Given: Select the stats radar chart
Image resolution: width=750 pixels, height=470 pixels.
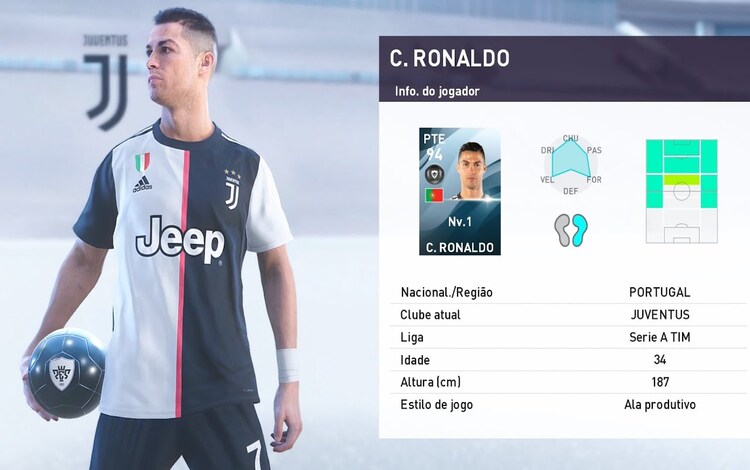Looking at the screenshot, I should tap(571, 164).
